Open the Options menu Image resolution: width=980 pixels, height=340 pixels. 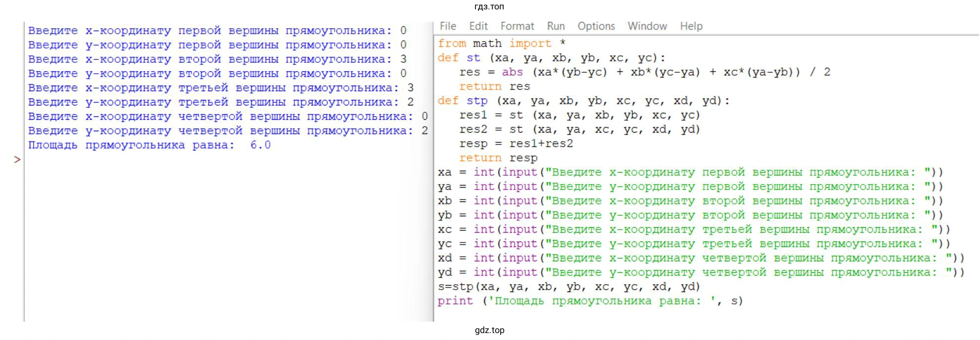596,26
